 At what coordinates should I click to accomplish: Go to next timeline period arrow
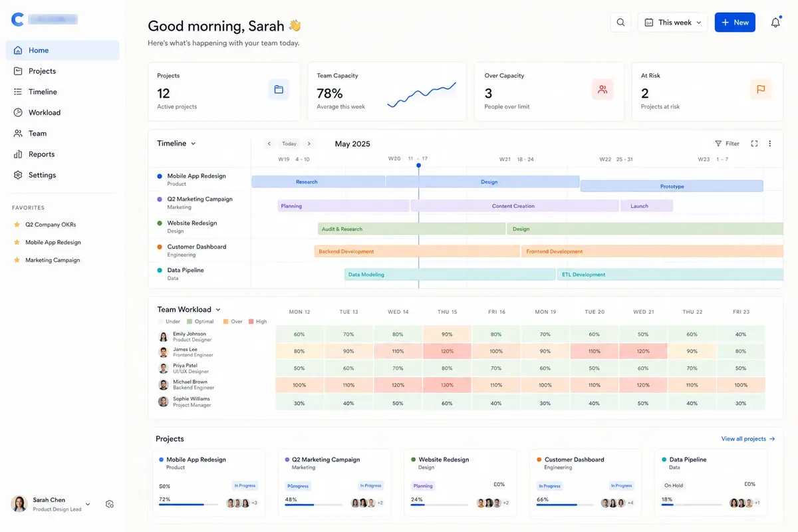(309, 144)
